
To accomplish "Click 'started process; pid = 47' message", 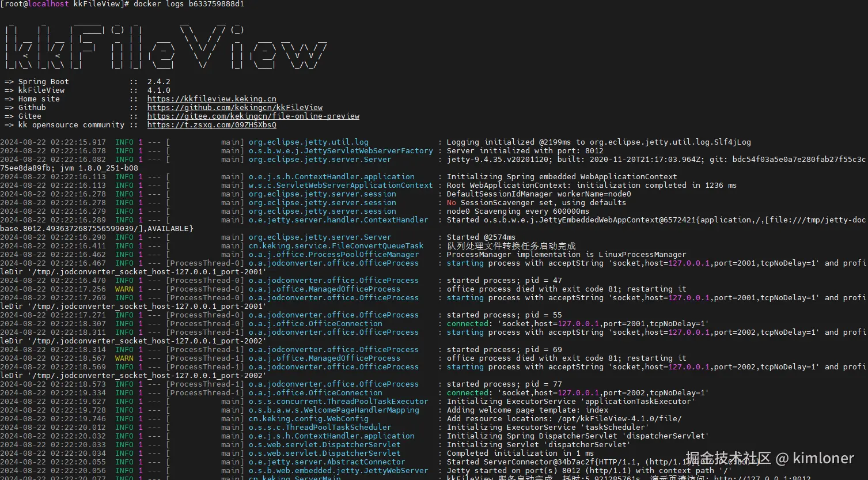I will click(x=505, y=281).
